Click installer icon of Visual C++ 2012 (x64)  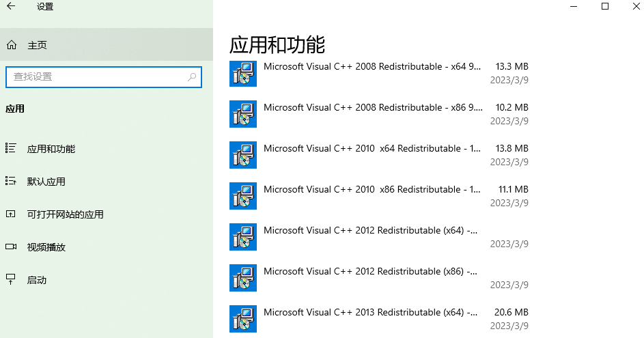click(243, 237)
